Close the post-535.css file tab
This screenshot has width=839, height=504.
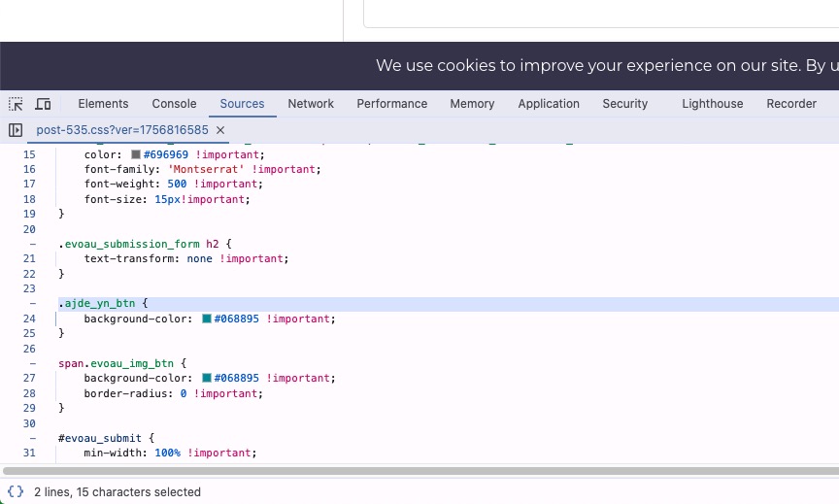coord(219,130)
